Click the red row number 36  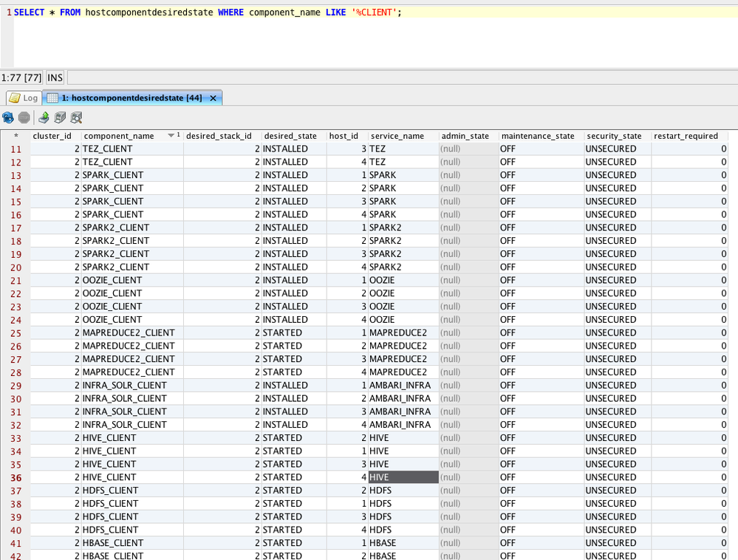point(16,477)
